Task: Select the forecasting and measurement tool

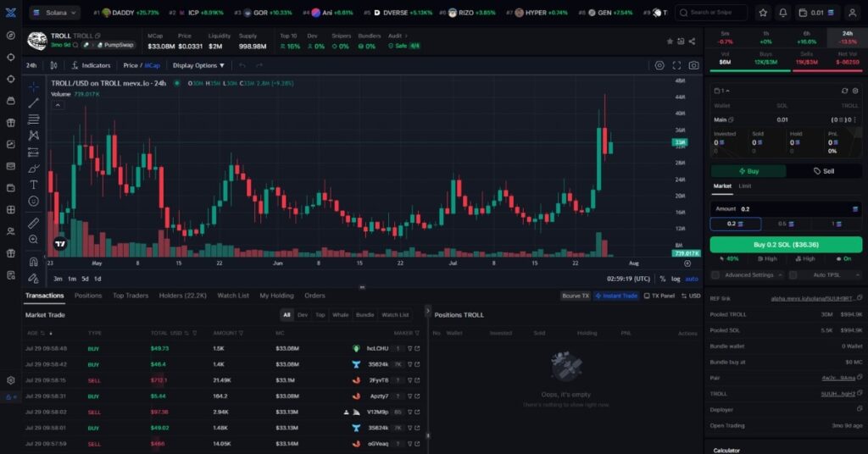Action: point(33,152)
